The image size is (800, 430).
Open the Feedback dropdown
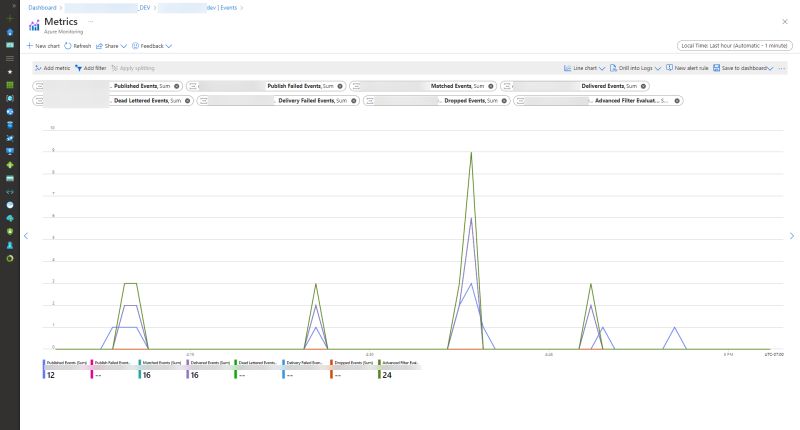(152, 46)
